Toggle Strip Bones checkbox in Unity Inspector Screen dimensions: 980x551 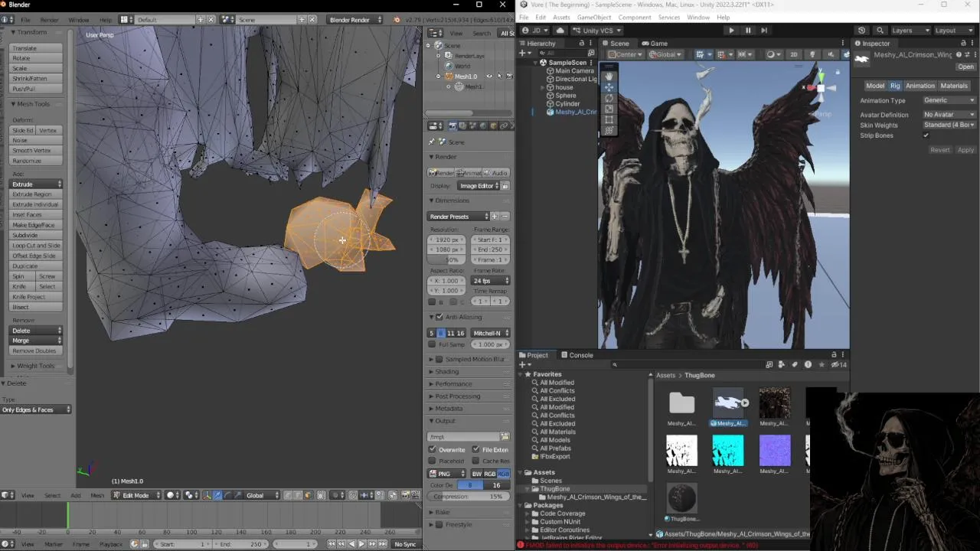click(926, 135)
